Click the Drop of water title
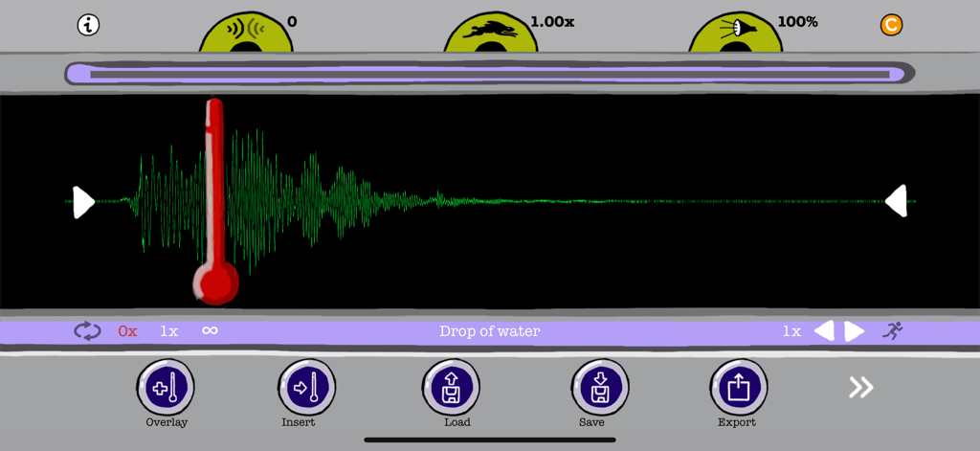This screenshot has width=980, height=451. (x=489, y=331)
